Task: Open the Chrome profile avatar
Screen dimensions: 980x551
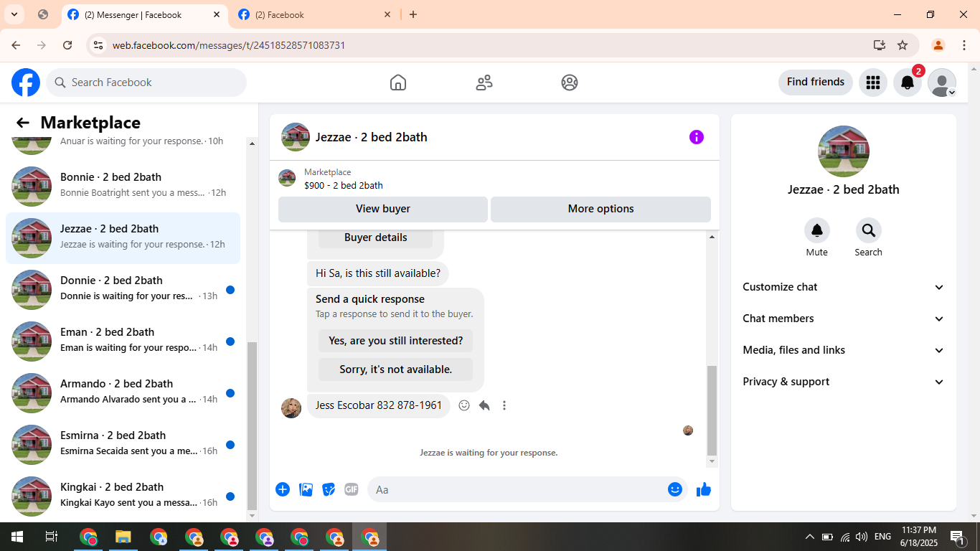Action: [x=938, y=45]
